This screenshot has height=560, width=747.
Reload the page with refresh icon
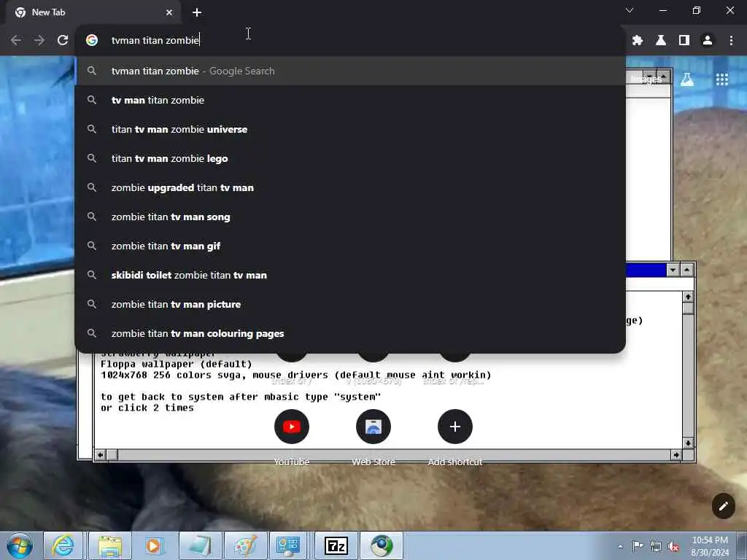click(x=63, y=41)
